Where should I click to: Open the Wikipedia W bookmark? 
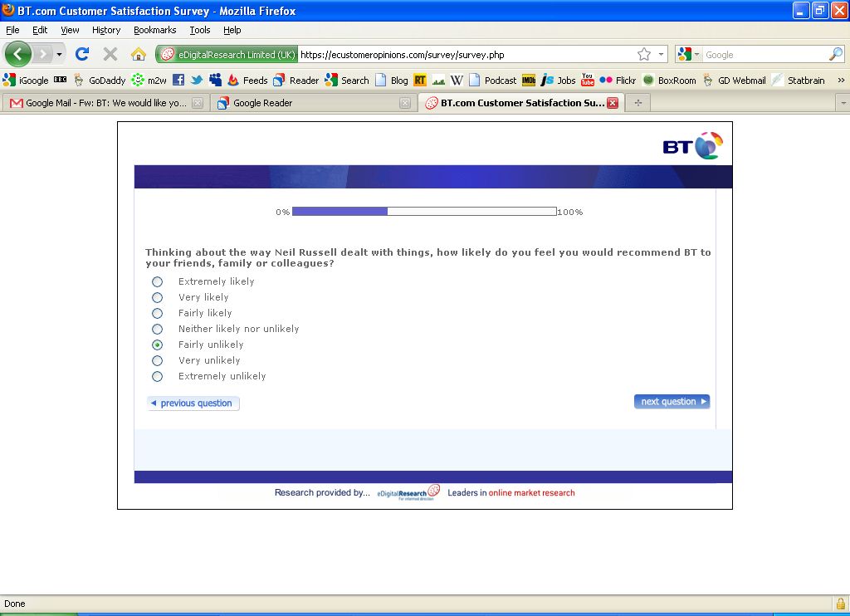457,81
